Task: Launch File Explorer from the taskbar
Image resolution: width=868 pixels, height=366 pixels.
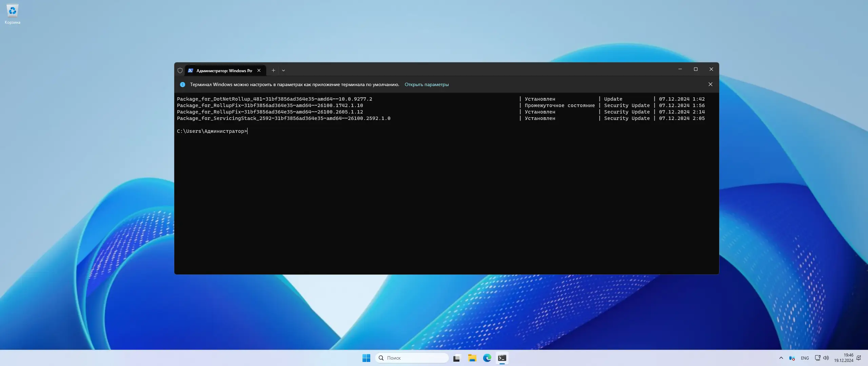Action: pos(472,358)
